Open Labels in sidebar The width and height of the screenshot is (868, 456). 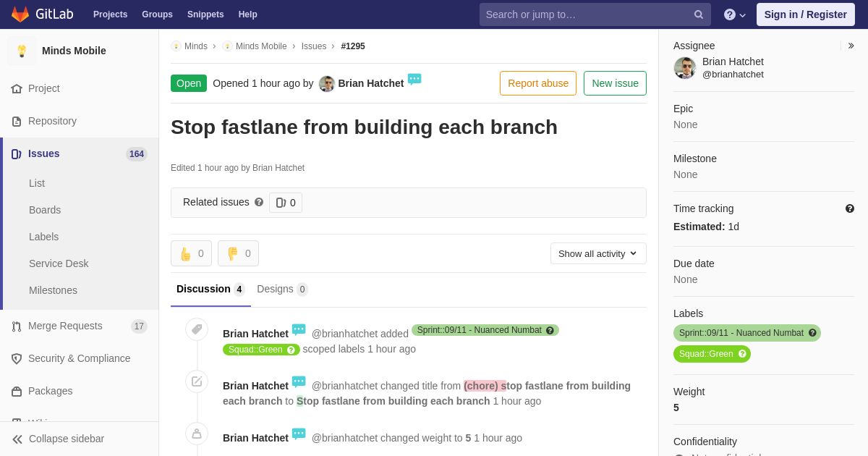pyautogui.click(x=43, y=237)
